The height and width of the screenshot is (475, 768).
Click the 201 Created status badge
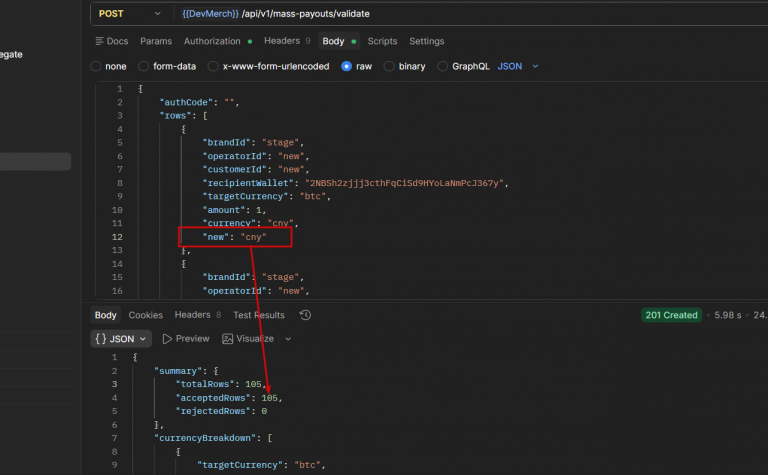[671, 315]
